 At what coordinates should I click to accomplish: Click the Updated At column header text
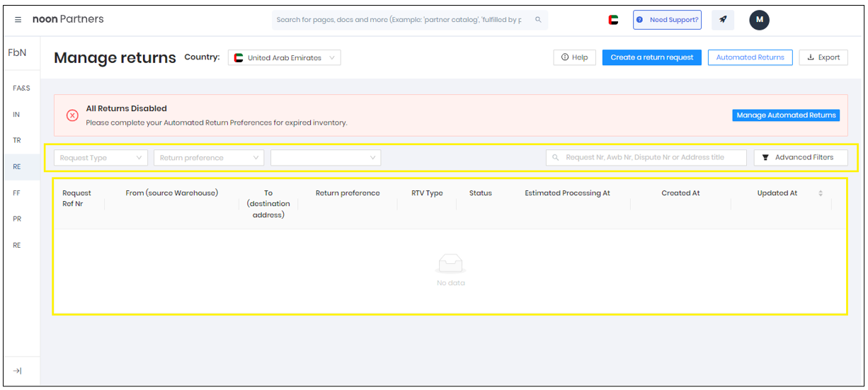click(x=777, y=193)
